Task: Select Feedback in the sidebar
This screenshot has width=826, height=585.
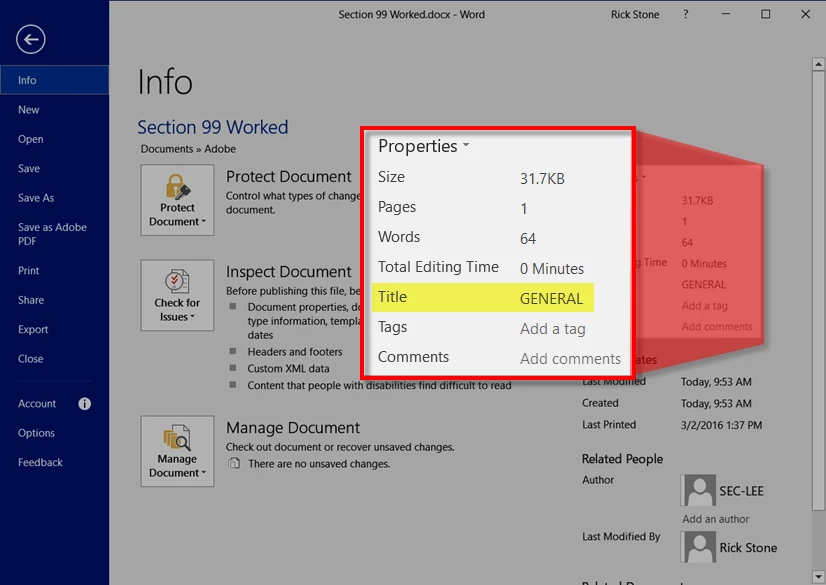Action: click(54, 463)
